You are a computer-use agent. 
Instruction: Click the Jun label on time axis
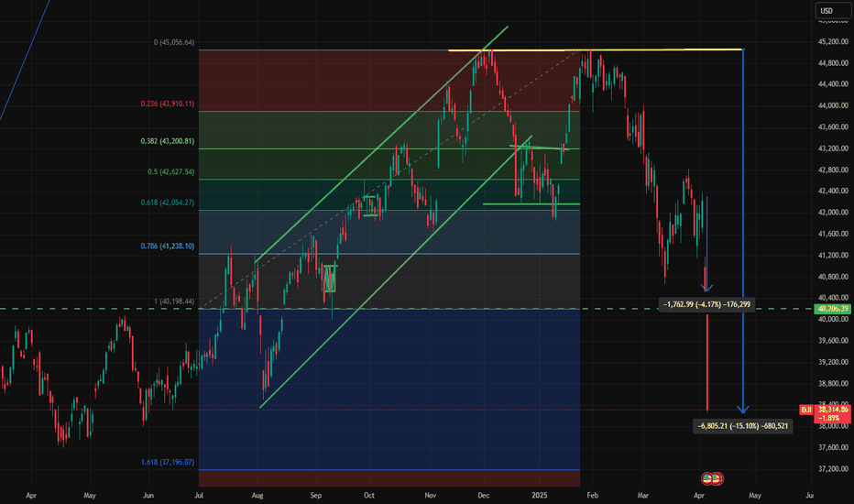coord(148,495)
